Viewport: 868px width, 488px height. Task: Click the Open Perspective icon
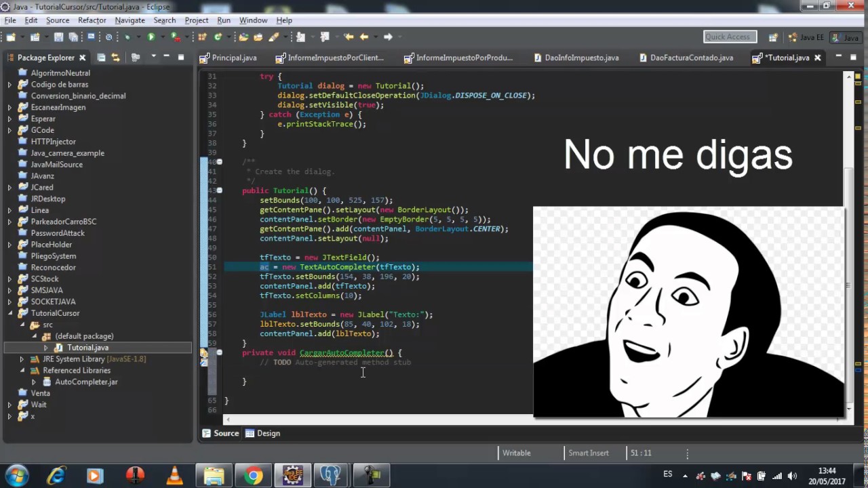(773, 37)
